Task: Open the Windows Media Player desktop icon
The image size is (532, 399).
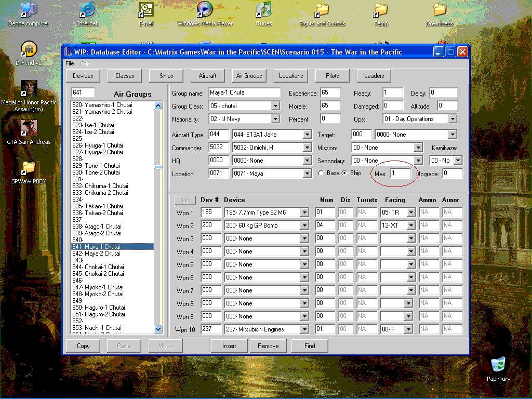Action: click(205, 9)
